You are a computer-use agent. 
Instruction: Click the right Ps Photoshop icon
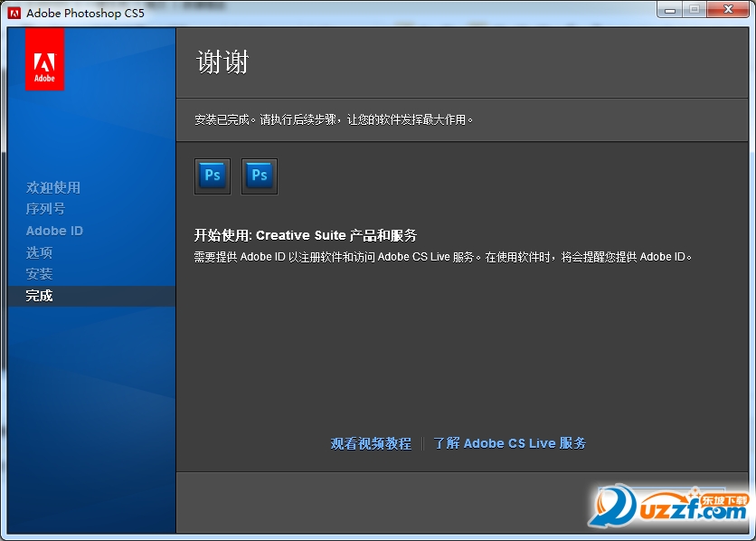pyautogui.click(x=260, y=176)
